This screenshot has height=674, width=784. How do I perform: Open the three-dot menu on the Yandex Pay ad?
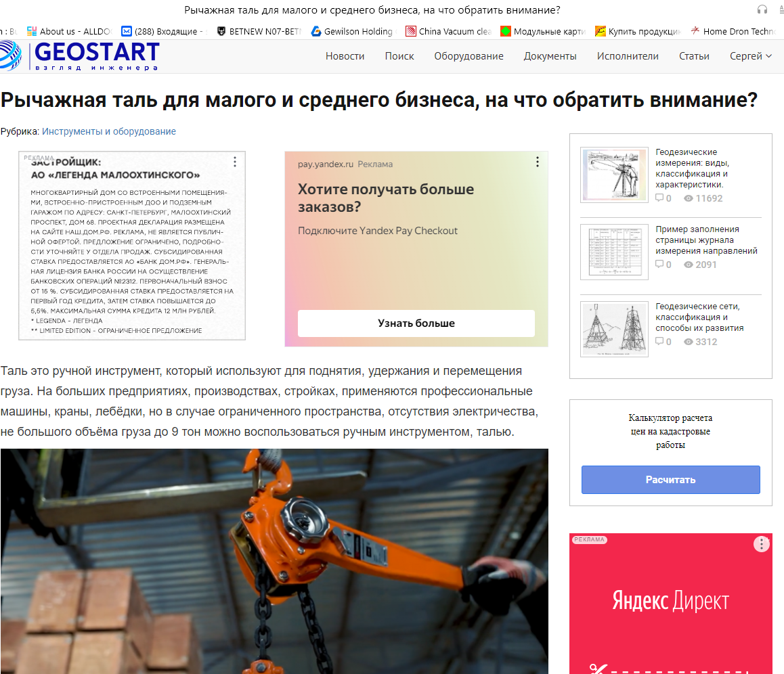coord(537,162)
